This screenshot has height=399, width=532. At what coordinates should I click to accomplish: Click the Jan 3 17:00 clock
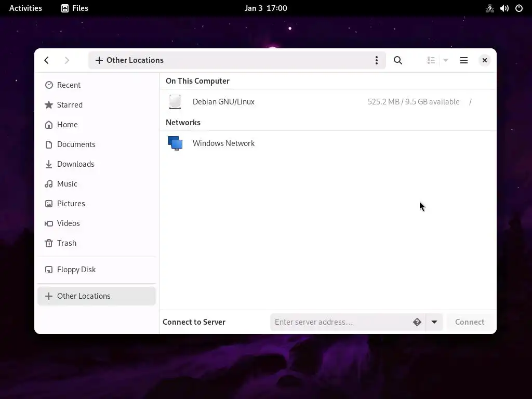pyautogui.click(x=265, y=8)
